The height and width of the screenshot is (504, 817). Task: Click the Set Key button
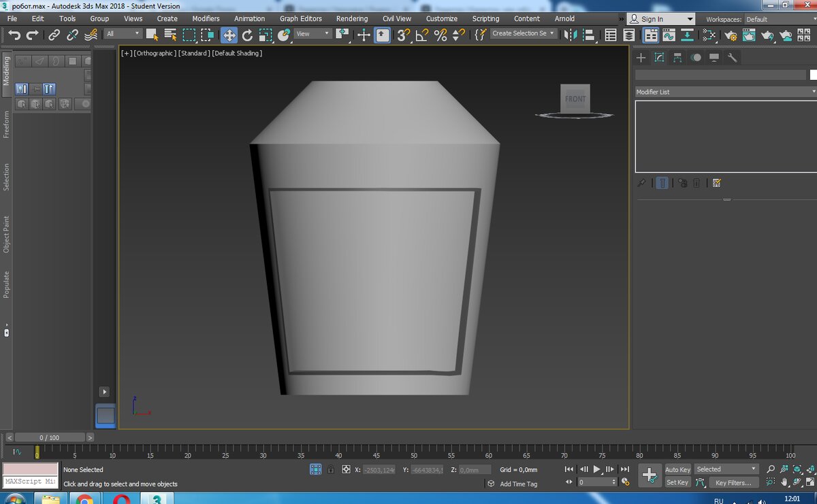point(677,483)
